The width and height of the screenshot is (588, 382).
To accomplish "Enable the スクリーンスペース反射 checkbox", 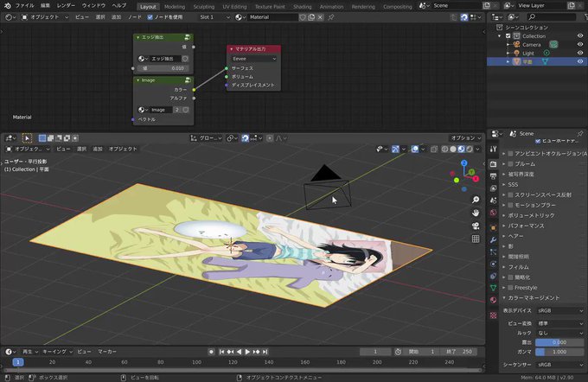I will click(x=510, y=195).
